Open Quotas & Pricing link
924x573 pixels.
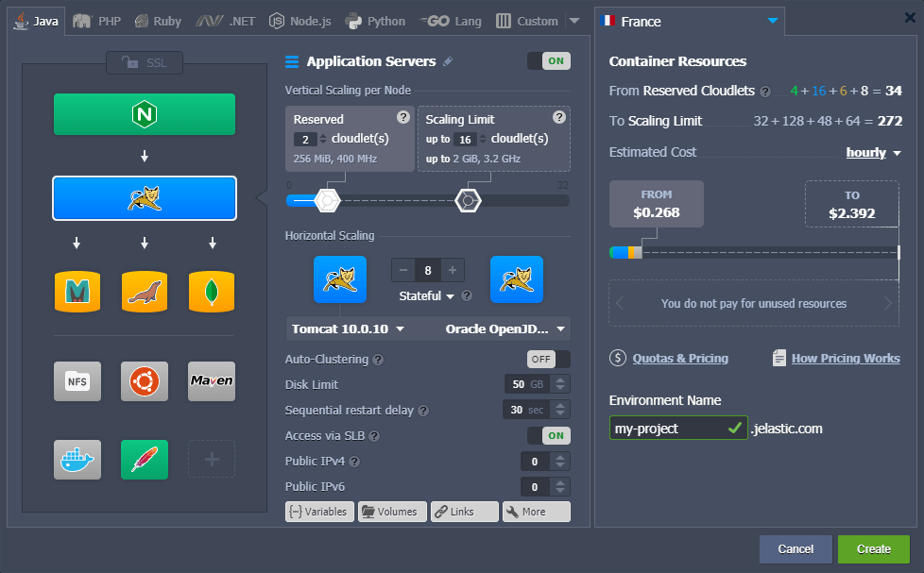pyautogui.click(x=680, y=358)
